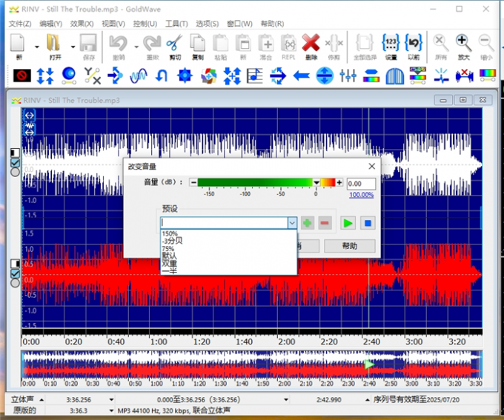
Task: Toggle the square box above the right channel checkbox
Action: pos(15,264)
